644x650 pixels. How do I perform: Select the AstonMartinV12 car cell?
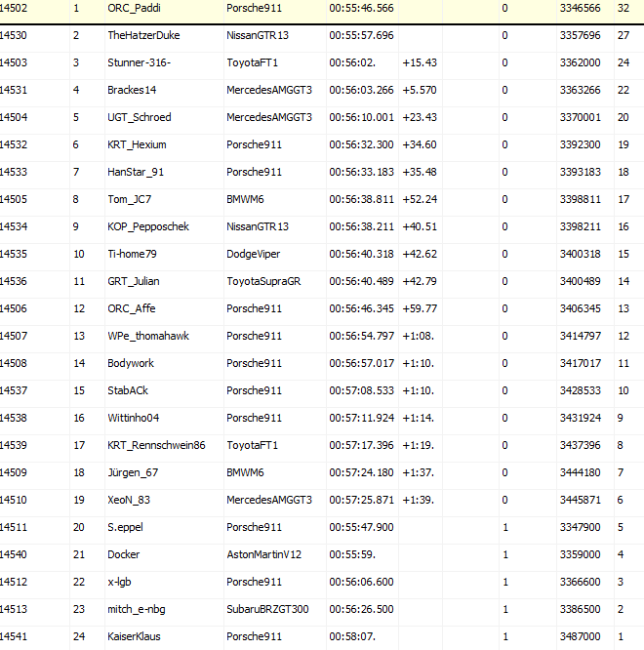point(263,554)
